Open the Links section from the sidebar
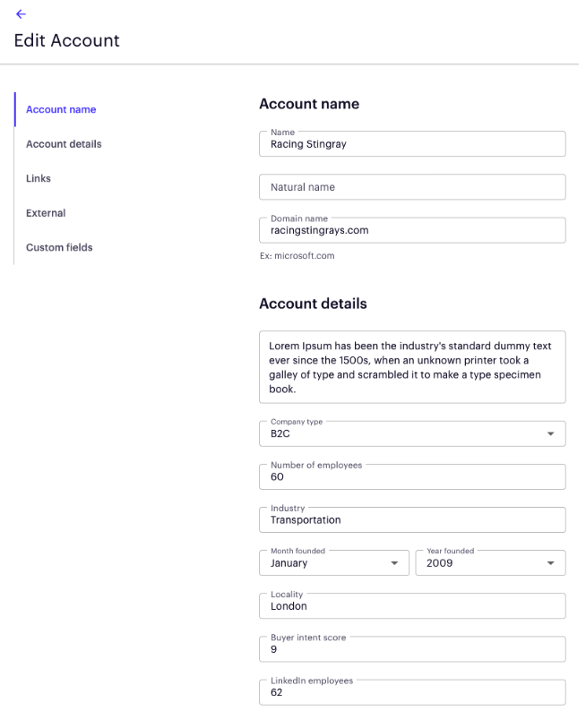The image size is (586, 728). tap(38, 178)
